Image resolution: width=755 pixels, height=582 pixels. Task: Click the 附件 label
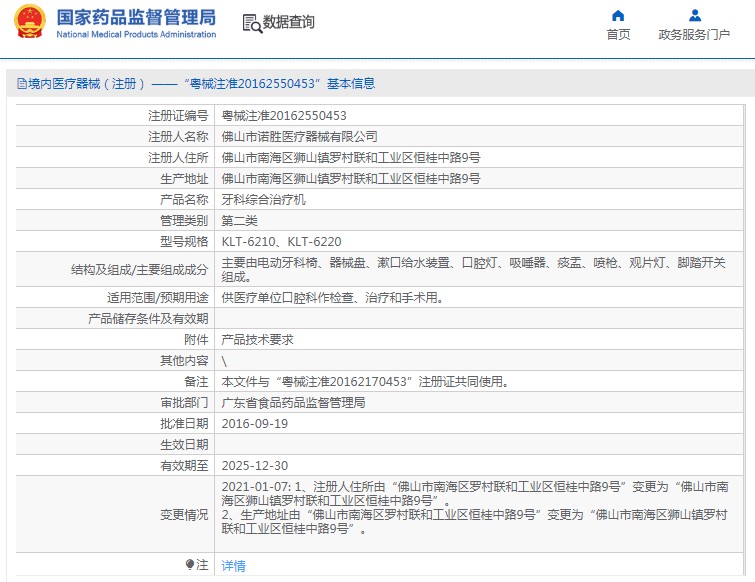point(196,340)
